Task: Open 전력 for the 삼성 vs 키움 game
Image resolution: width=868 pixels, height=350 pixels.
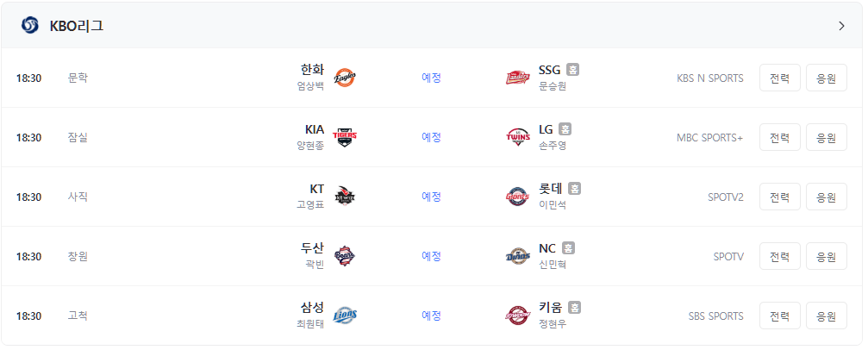Action: (x=779, y=316)
